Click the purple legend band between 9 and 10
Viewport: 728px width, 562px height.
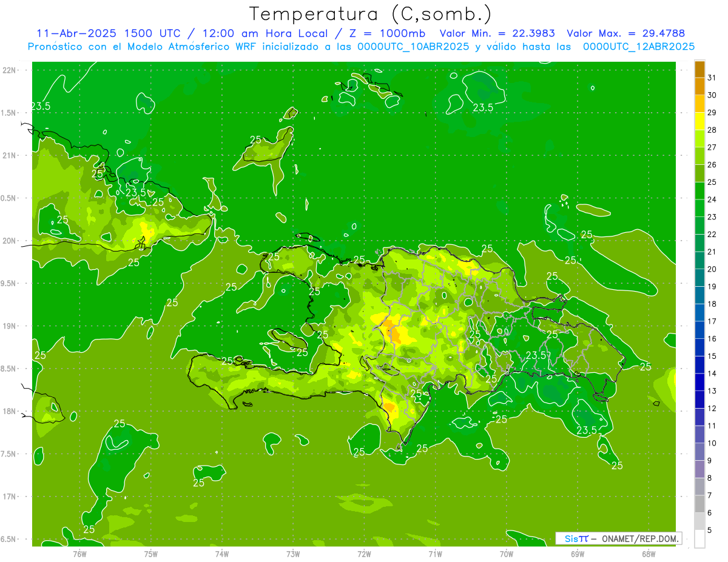point(699,452)
